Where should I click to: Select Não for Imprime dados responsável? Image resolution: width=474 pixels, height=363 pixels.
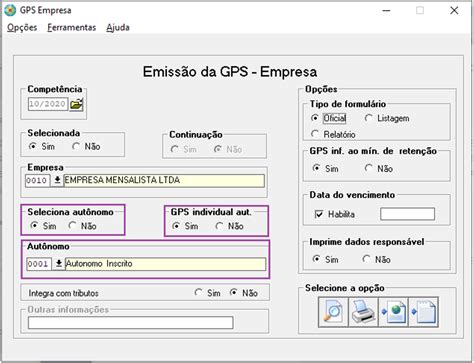click(377, 259)
